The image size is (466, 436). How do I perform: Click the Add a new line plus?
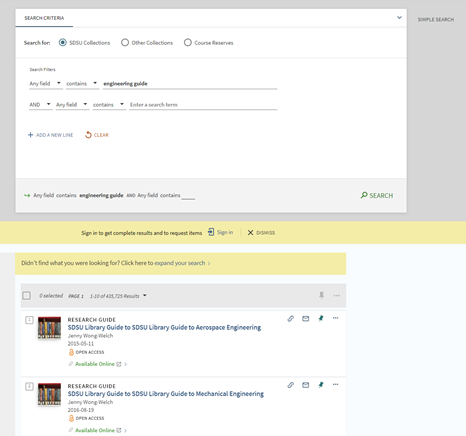click(30, 135)
